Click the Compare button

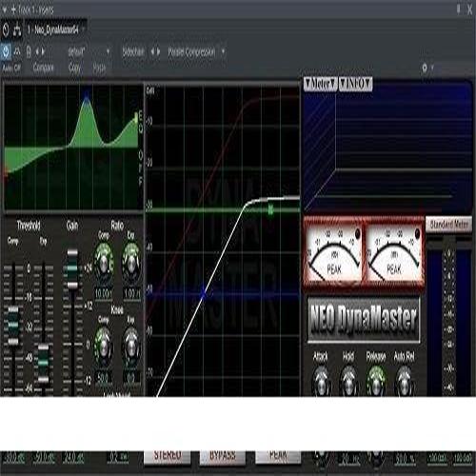point(44,68)
